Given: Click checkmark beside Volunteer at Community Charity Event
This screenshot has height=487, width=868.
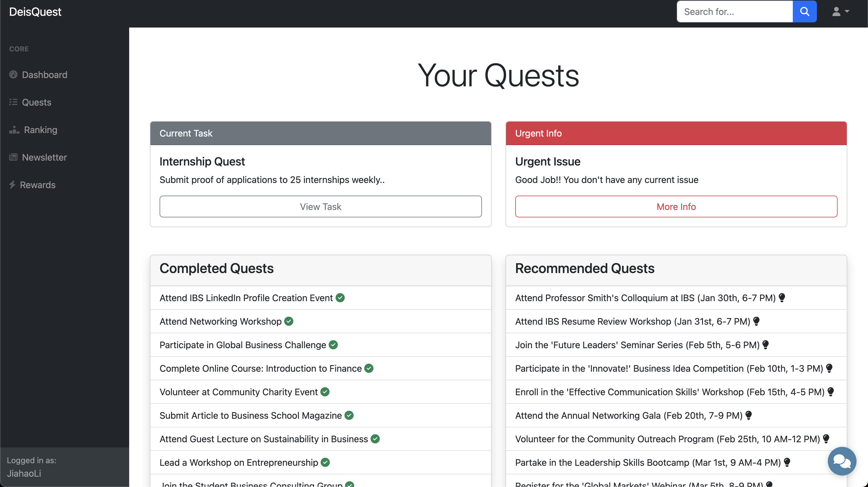Looking at the screenshot, I should (x=325, y=392).
